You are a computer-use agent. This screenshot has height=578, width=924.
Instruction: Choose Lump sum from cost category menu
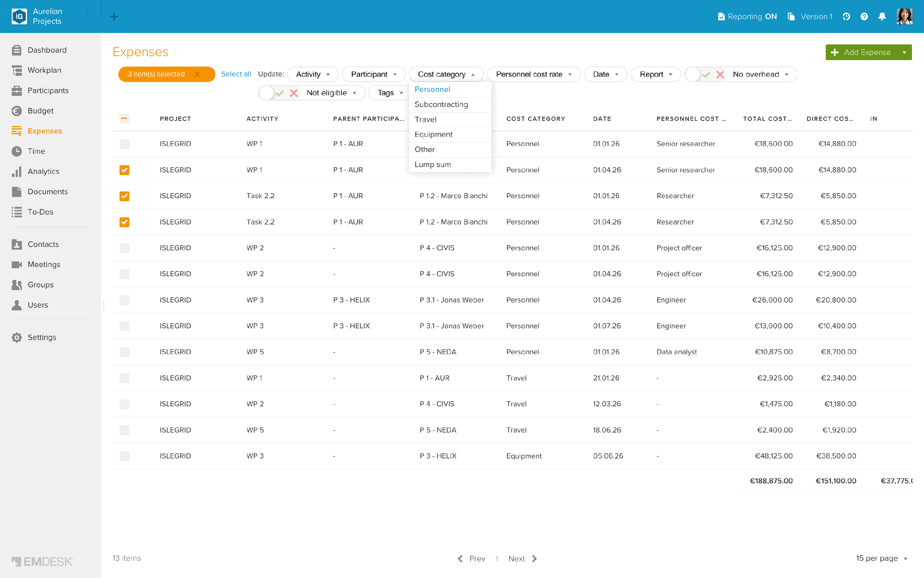(450, 165)
